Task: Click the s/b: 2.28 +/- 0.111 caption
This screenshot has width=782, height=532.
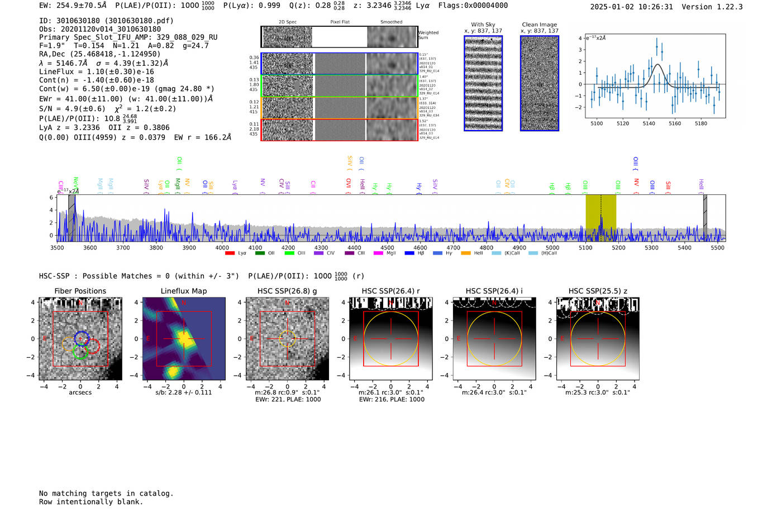Action: click(x=184, y=392)
